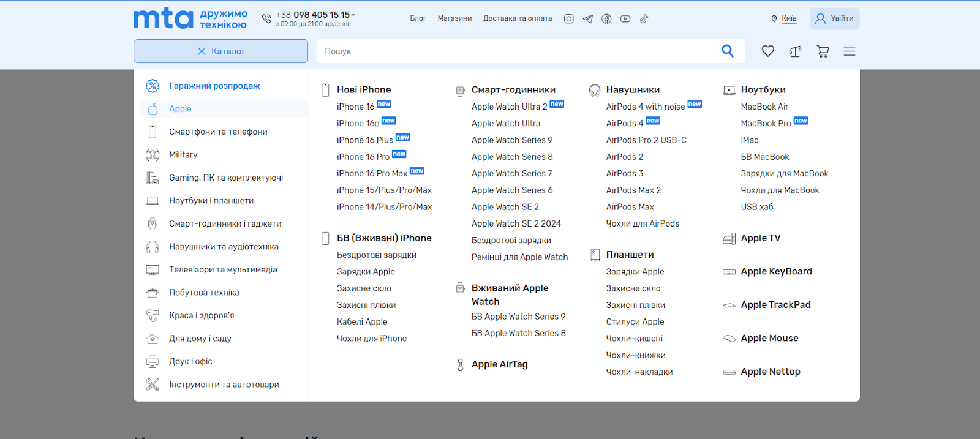980x439 pixels.
Task: Open iPhone 16 Pro Max link
Action: (372, 173)
